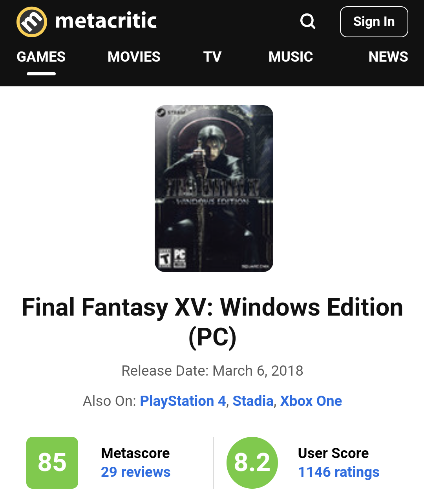Select the GAMES tab
The width and height of the screenshot is (424, 504).
(41, 57)
